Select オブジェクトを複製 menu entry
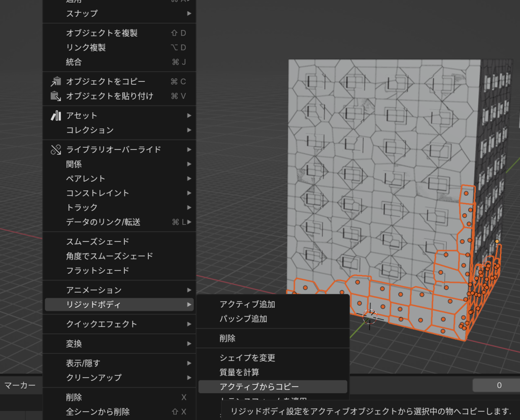This screenshot has height=420, width=520. (x=102, y=33)
